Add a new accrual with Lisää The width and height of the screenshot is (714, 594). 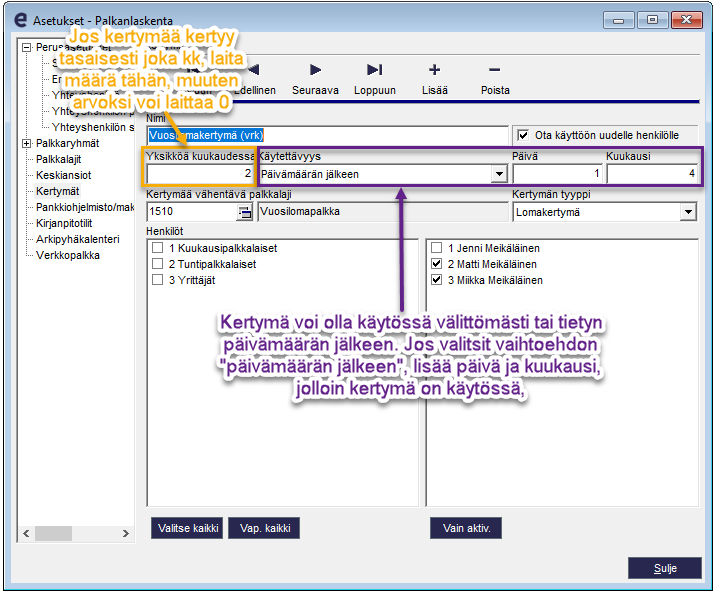(434, 79)
